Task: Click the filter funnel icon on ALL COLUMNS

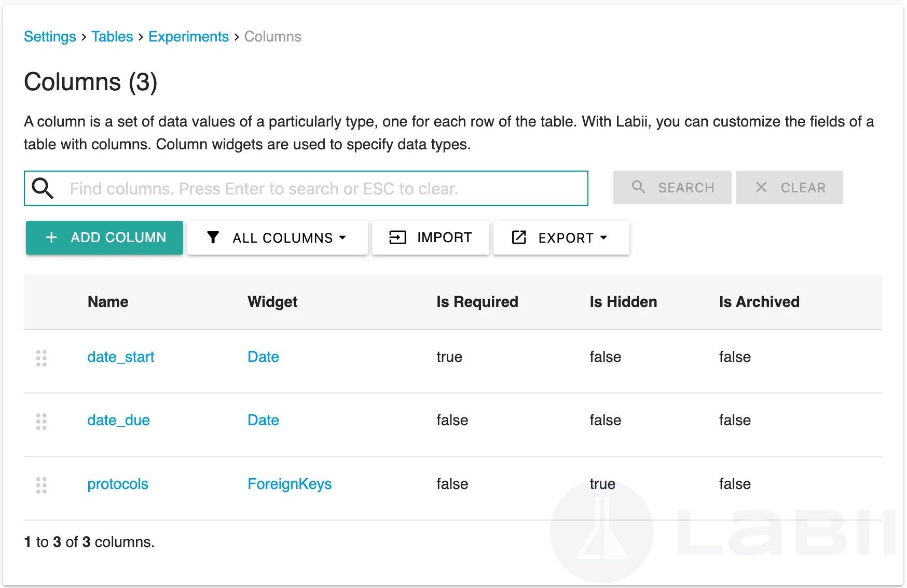Action: (x=213, y=237)
